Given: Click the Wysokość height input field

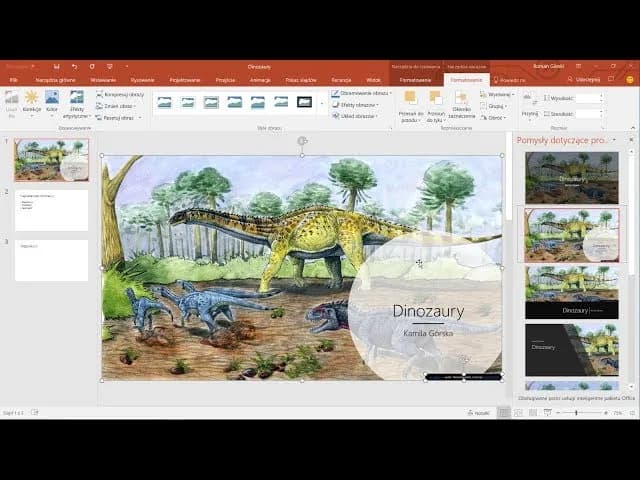Looking at the screenshot, I should [588, 98].
